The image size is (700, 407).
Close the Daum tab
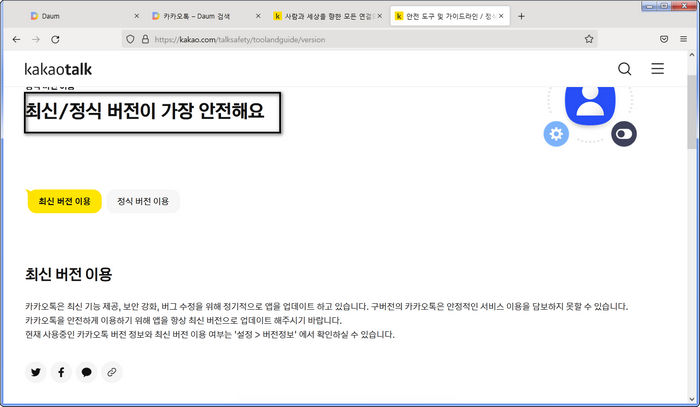[137, 16]
